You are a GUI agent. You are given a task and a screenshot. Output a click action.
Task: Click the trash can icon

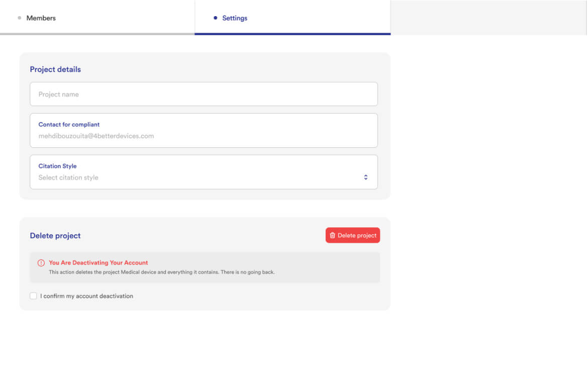tap(332, 235)
